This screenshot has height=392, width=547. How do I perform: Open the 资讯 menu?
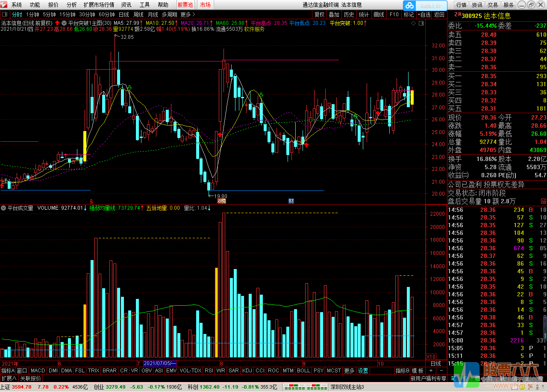[126, 5]
